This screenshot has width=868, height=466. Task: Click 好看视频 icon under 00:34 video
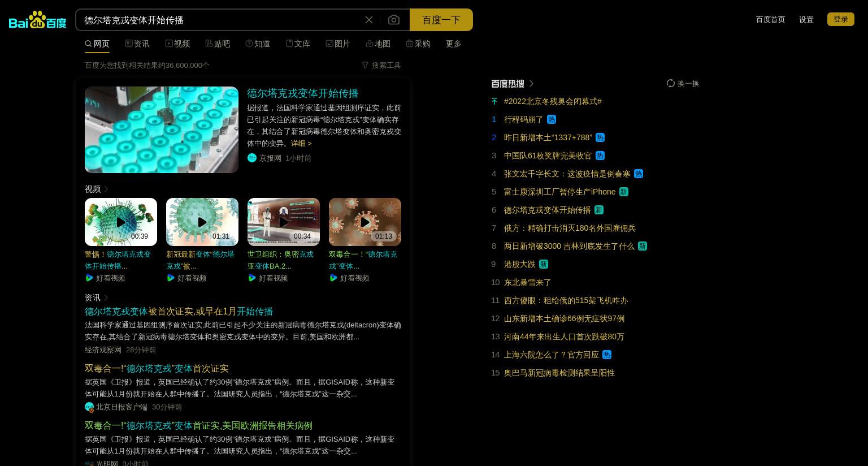[x=252, y=278]
